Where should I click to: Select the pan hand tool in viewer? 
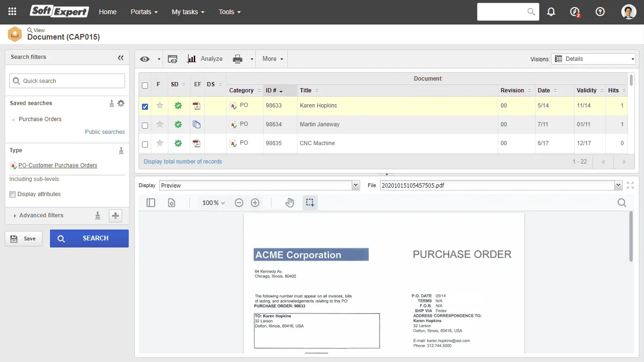pyautogui.click(x=289, y=203)
